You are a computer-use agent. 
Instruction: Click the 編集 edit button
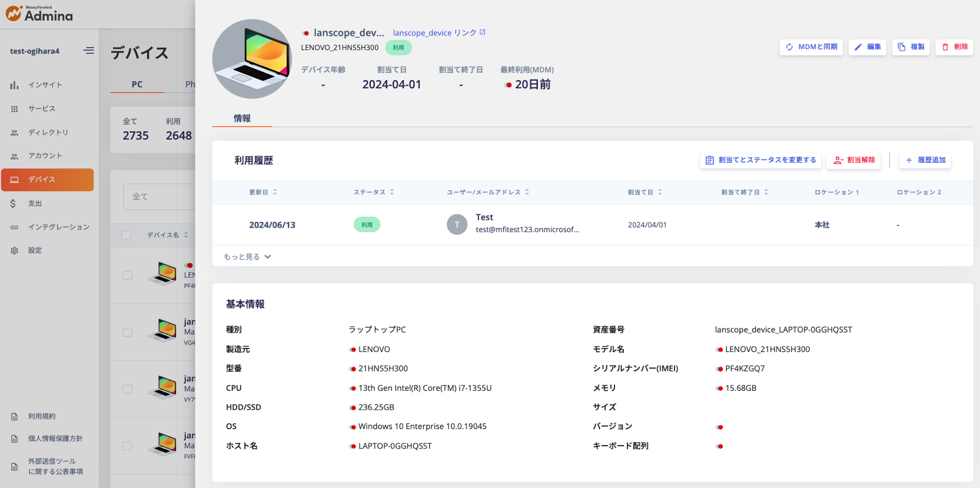[868, 47]
